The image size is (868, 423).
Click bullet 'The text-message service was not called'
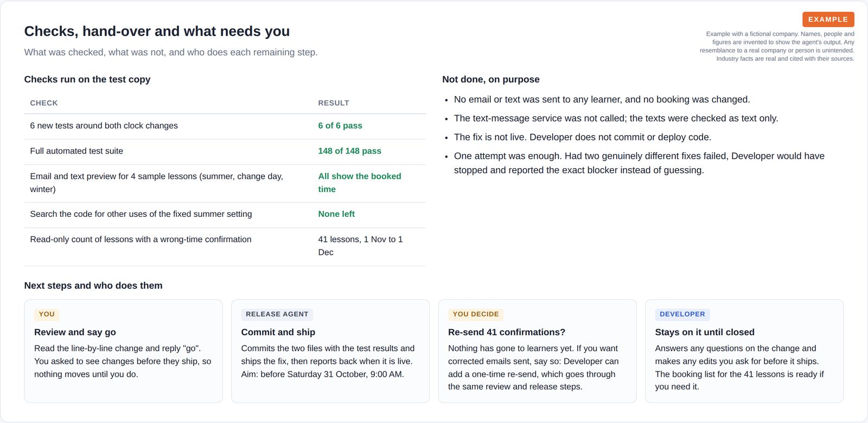[616, 118]
